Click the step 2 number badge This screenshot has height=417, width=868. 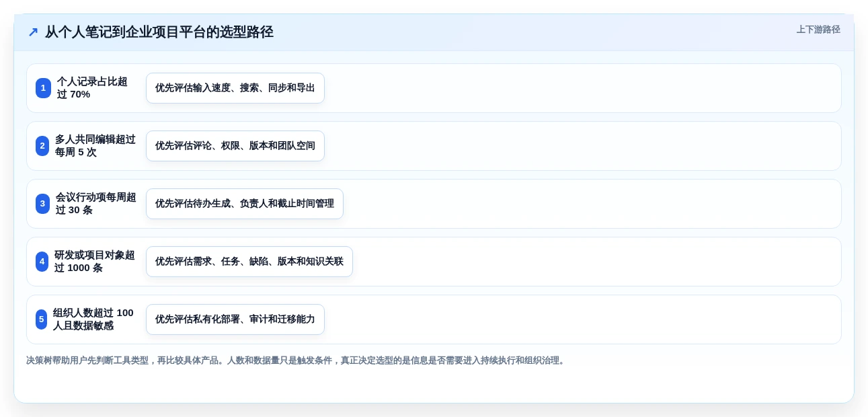(42, 146)
